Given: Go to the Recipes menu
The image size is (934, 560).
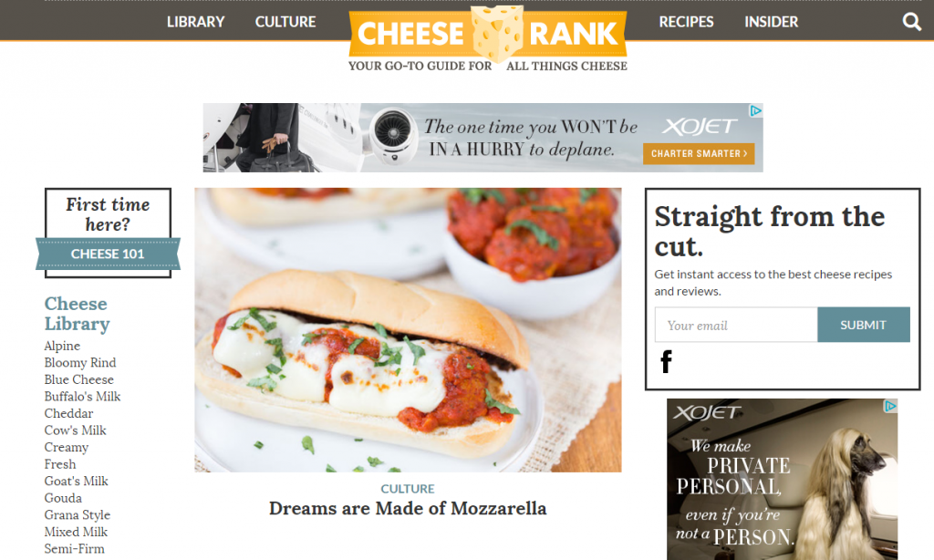Looking at the screenshot, I should click(686, 22).
